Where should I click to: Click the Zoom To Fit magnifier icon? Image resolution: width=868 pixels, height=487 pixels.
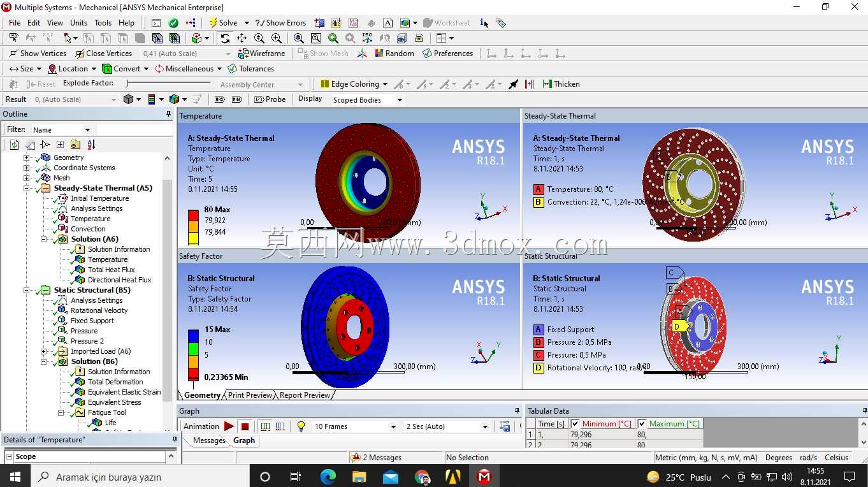pyautogui.click(x=298, y=38)
